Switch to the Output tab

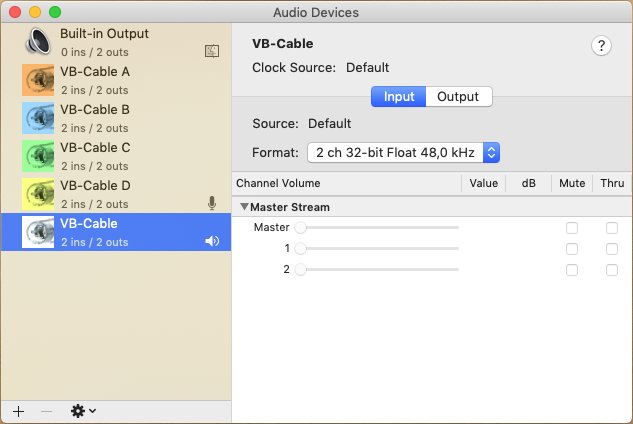coord(459,97)
